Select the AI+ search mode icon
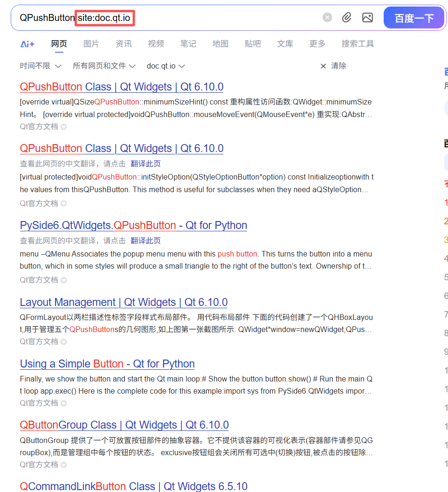The image size is (448, 492). (x=28, y=43)
